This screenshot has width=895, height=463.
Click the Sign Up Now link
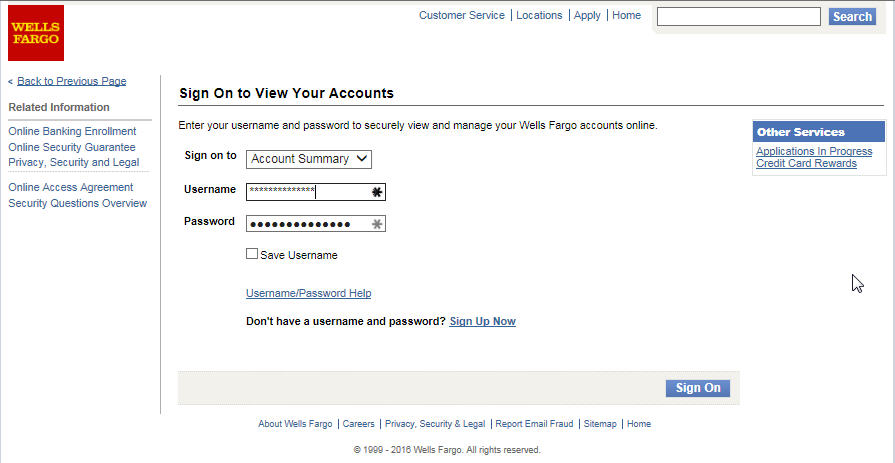point(483,321)
